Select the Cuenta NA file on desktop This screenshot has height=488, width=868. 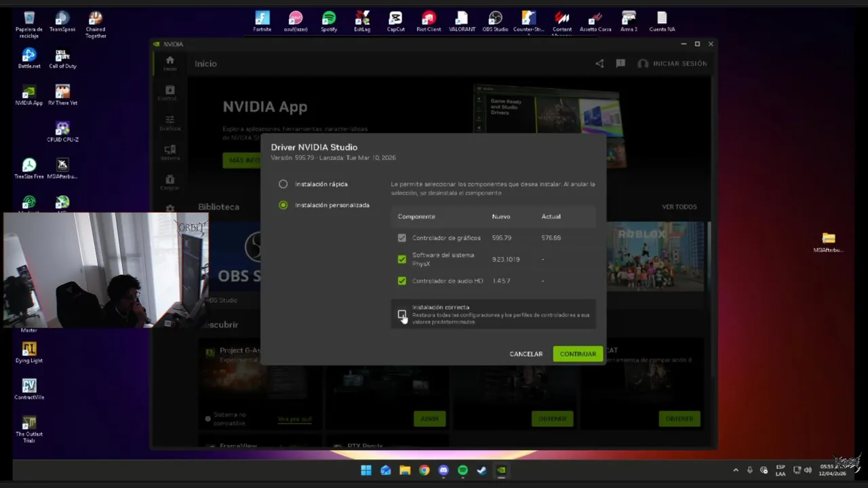tap(662, 21)
